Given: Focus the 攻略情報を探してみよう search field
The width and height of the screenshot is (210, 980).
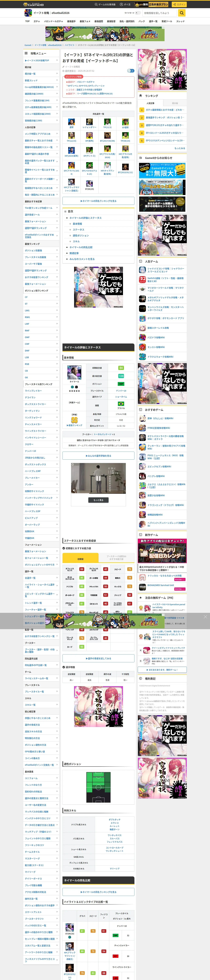Looking at the screenshot, I should pos(160,13).
